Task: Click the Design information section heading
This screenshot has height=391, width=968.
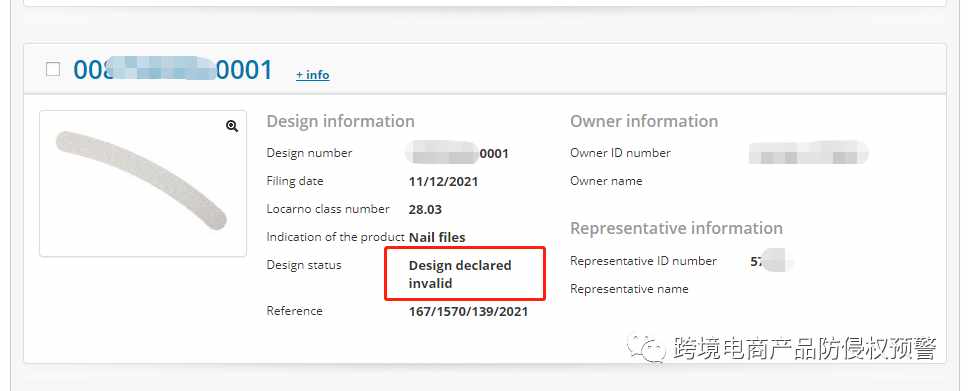Action: tap(341, 121)
